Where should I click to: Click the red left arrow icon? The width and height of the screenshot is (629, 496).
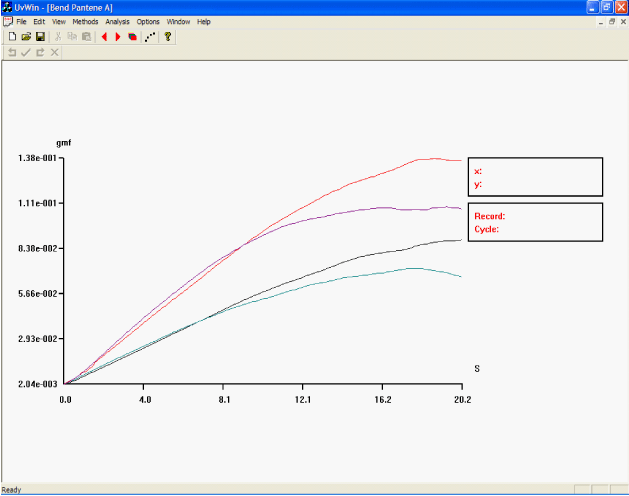(x=104, y=36)
